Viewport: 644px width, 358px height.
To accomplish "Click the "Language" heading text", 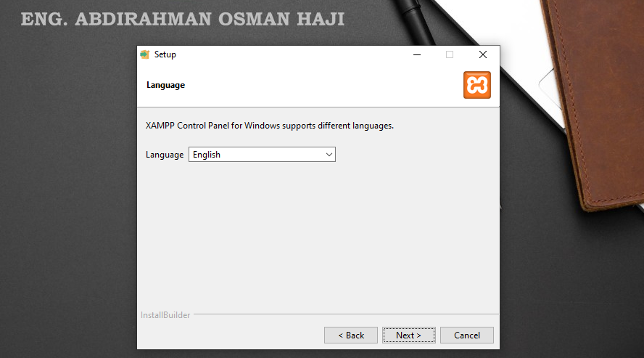I will [x=165, y=85].
